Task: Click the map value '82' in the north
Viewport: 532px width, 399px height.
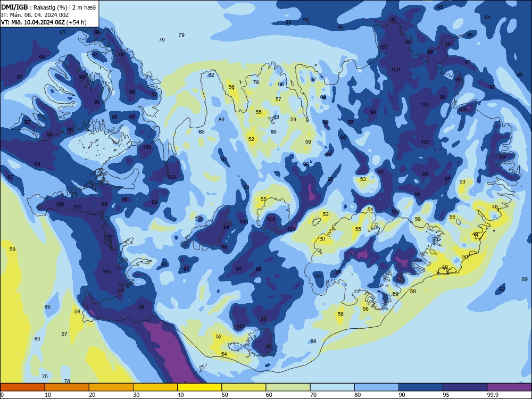Action: click(211, 74)
